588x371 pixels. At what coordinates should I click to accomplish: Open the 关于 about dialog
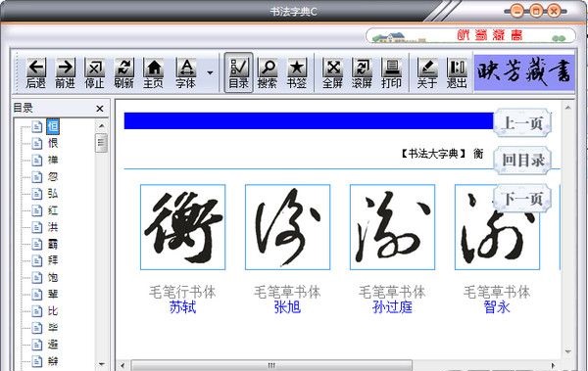427,73
